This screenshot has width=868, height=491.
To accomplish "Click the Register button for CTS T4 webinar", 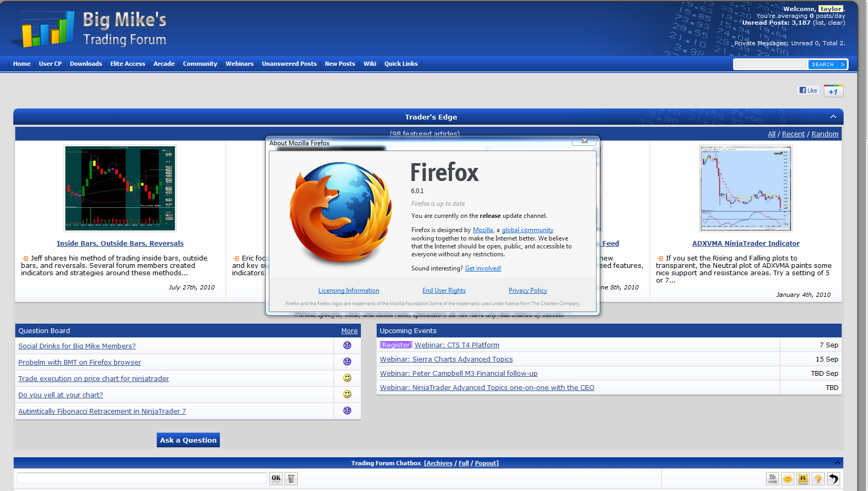I will [396, 345].
